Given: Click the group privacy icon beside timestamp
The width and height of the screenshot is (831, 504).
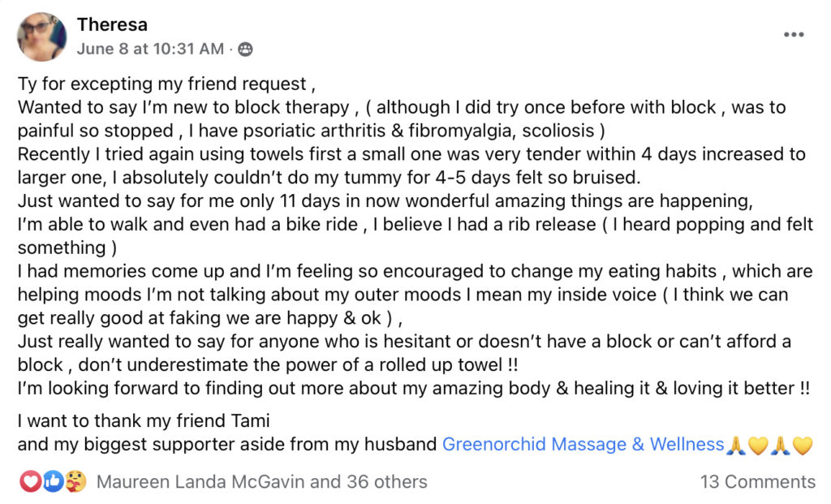Looking at the screenshot, I should [244, 49].
